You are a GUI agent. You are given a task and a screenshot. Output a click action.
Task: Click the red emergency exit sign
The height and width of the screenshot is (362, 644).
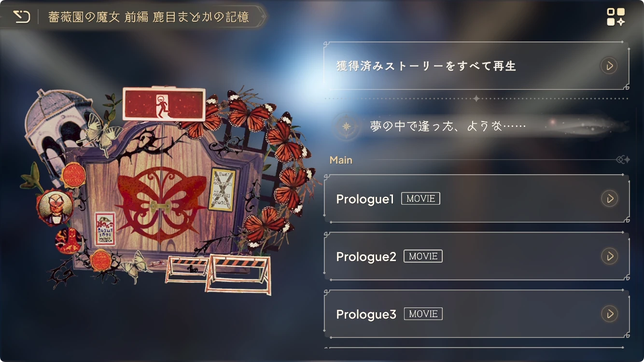pyautogui.click(x=164, y=104)
